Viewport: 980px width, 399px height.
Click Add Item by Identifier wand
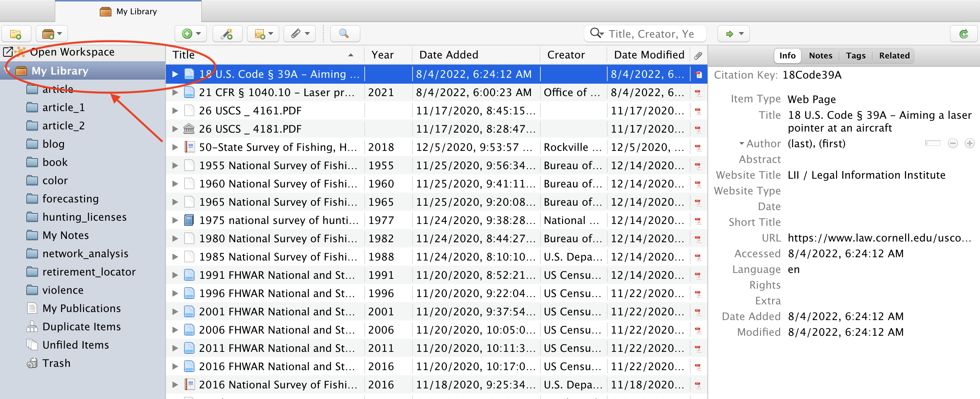click(x=227, y=34)
